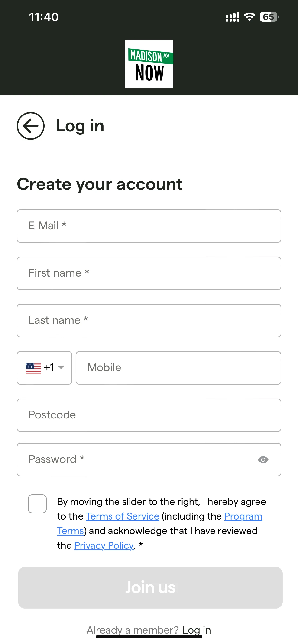Tap the Wi-Fi status icon
The image size is (298, 644).
[249, 17]
